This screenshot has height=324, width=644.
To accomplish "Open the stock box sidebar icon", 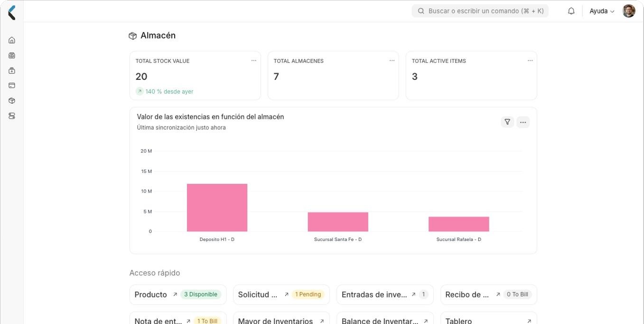I will (x=12, y=101).
